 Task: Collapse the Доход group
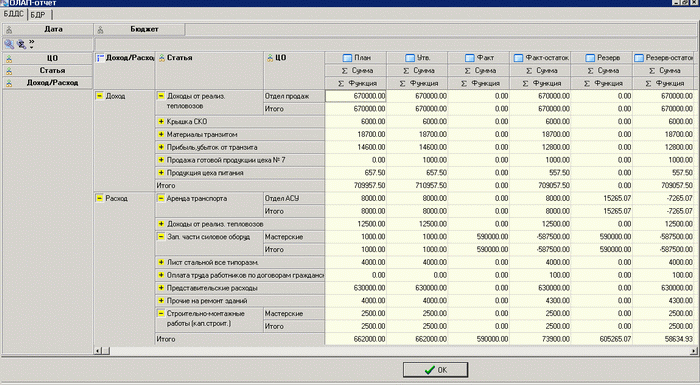tap(100, 96)
